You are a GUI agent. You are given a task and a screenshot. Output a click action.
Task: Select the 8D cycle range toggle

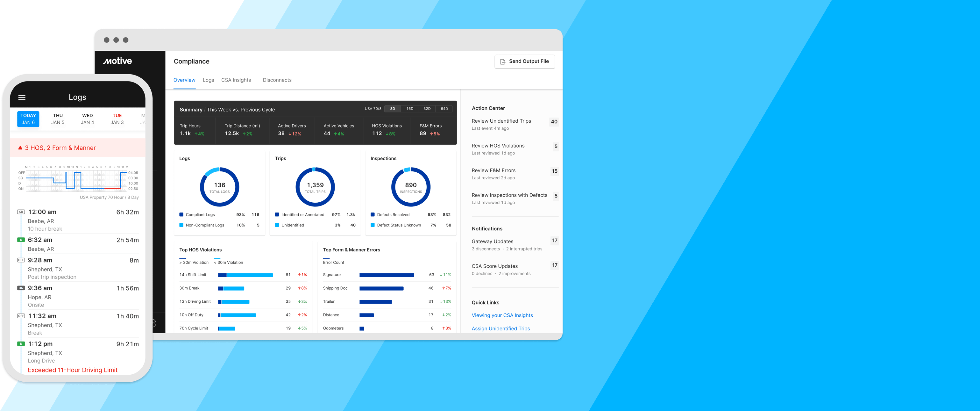[x=392, y=109]
